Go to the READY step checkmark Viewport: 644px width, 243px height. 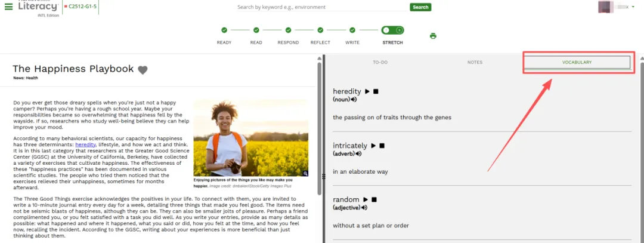[224, 30]
